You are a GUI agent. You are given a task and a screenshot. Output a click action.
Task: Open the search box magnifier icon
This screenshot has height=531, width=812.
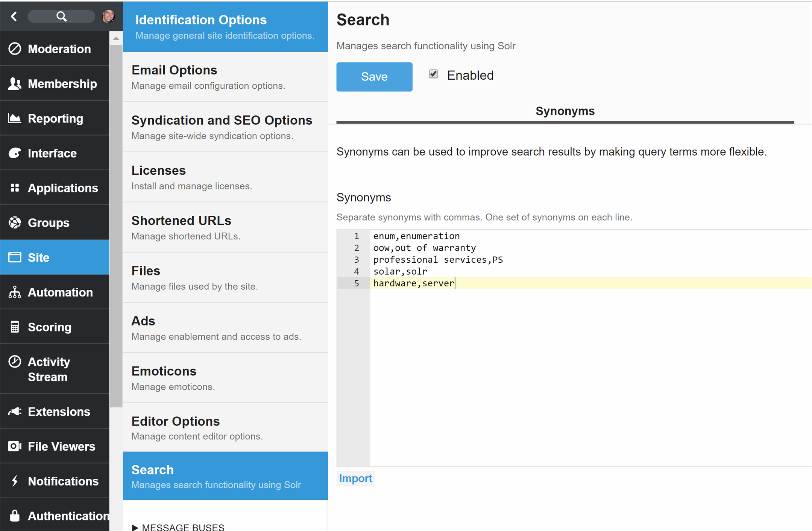[x=61, y=16]
